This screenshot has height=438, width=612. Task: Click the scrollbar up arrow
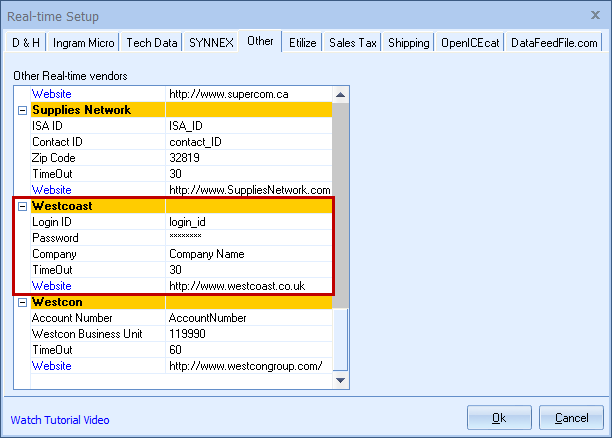pyautogui.click(x=341, y=94)
